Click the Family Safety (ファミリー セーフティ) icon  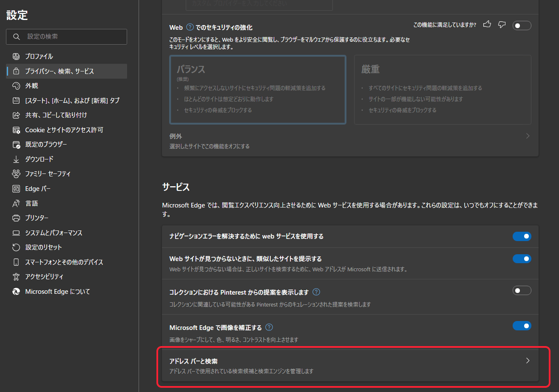(16, 174)
